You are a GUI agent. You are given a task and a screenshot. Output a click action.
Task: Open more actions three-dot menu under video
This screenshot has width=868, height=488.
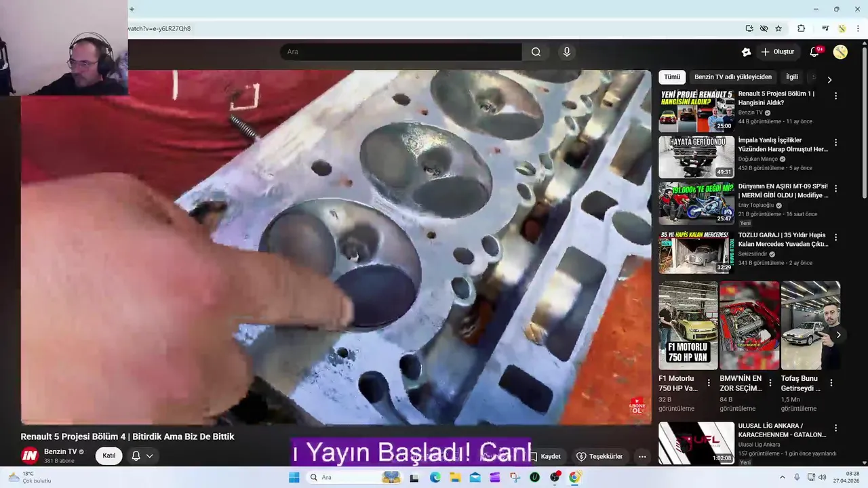pos(642,456)
